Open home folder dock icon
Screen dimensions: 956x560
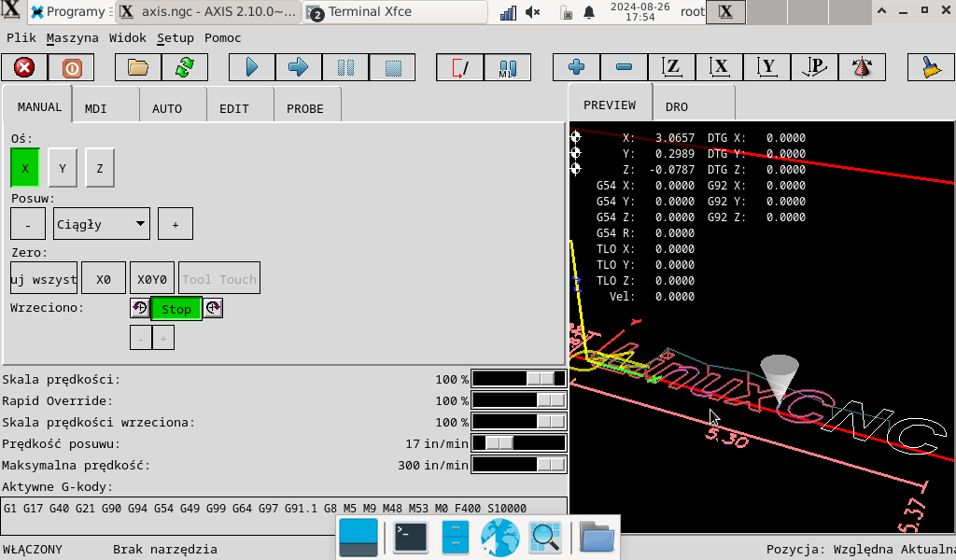point(597,537)
